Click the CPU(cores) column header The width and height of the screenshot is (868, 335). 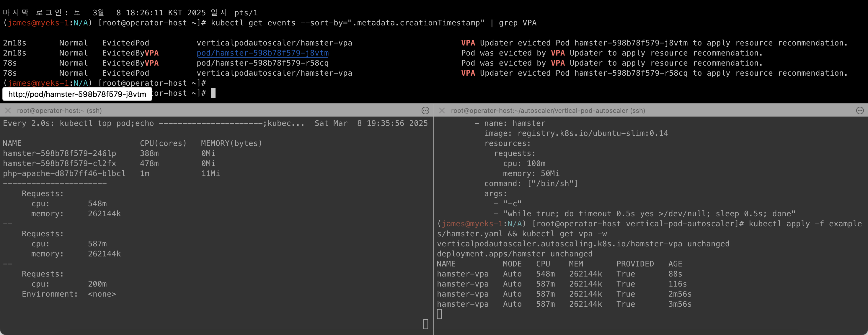163,143
